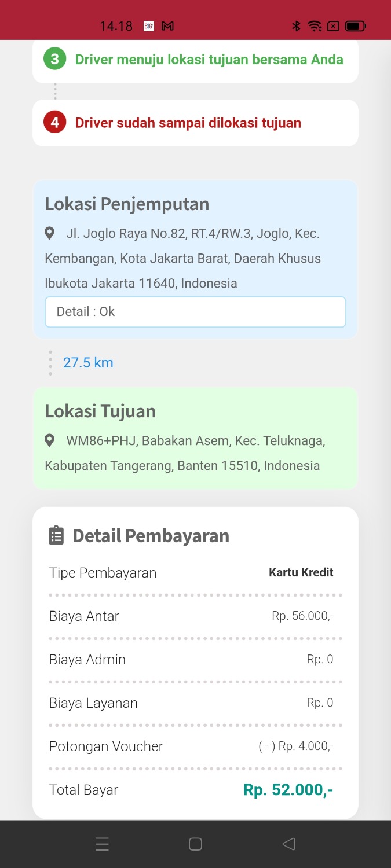
Task: Tap the Kartu Kredit payment type
Action: (x=301, y=573)
